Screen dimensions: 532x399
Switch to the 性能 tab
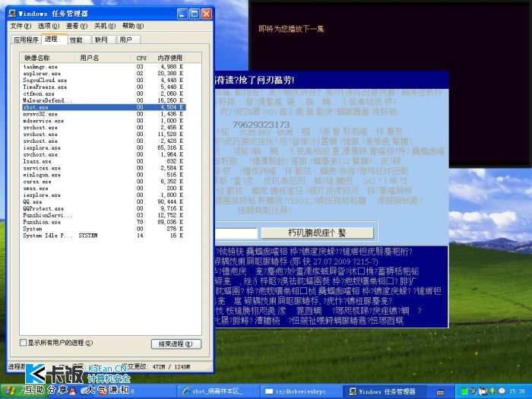coord(76,40)
